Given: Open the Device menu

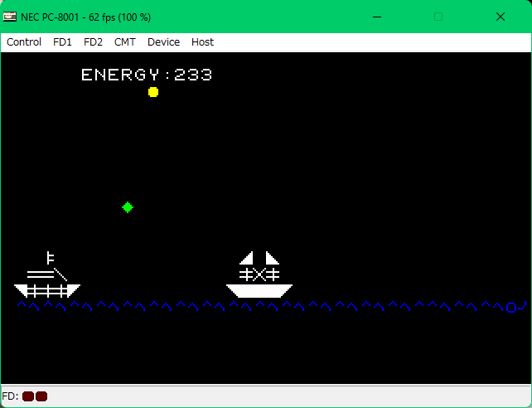Looking at the screenshot, I should (x=163, y=42).
